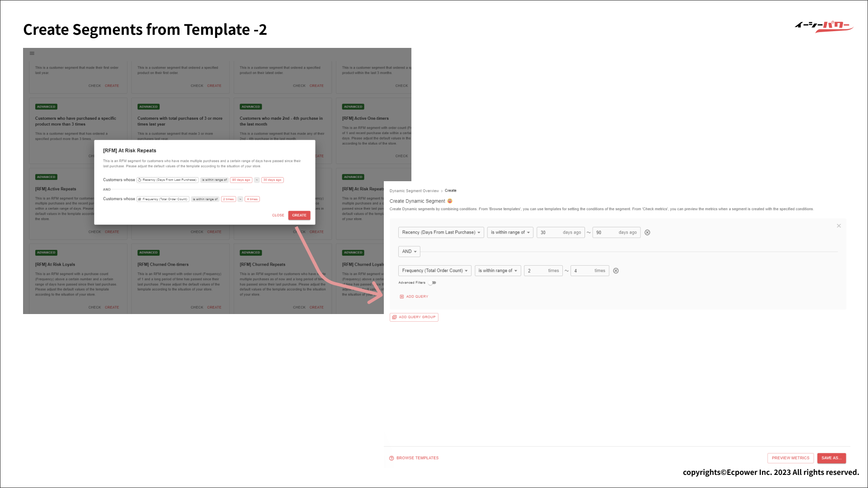
Task: Go to Dynamic Segment Overview breadcrumb
Action: (x=414, y=191)
